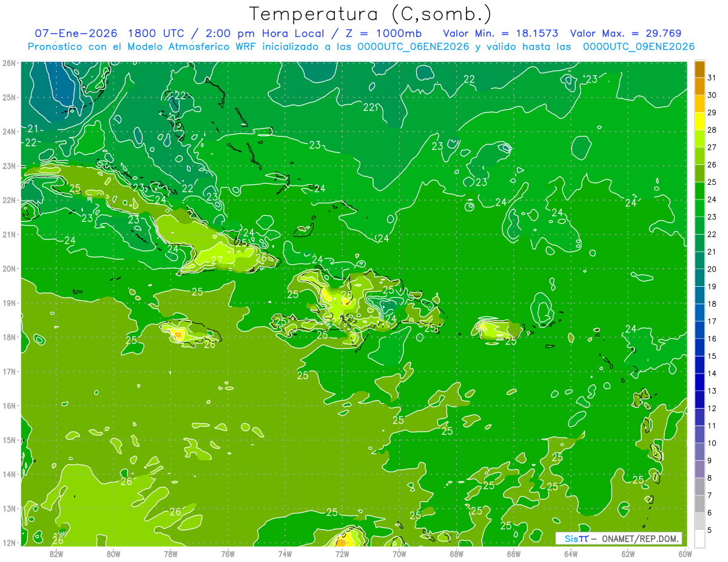The image size is (728, 562).
Task: Click latitude axis label "18N"
Action: pyautogui.click(x=8, y=337)
